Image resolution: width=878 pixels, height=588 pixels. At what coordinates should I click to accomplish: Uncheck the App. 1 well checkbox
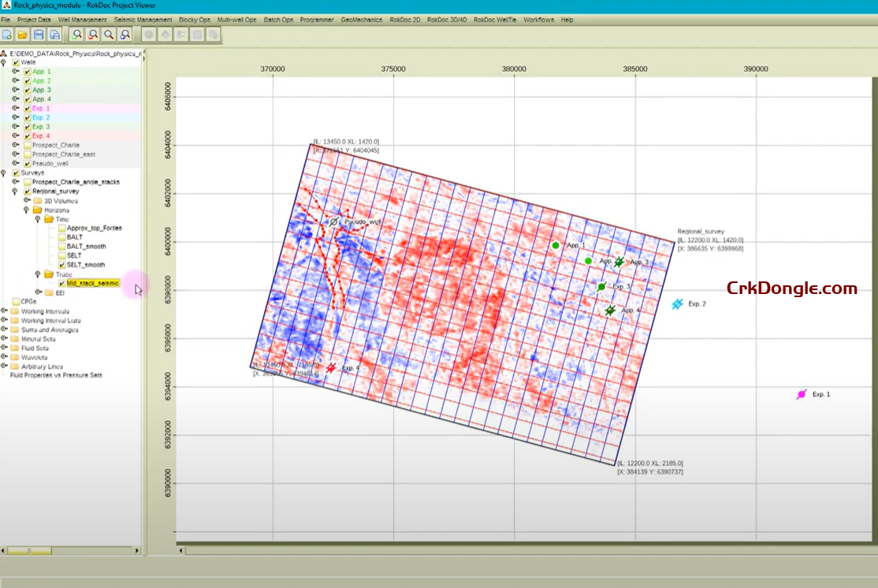(28, 72)
